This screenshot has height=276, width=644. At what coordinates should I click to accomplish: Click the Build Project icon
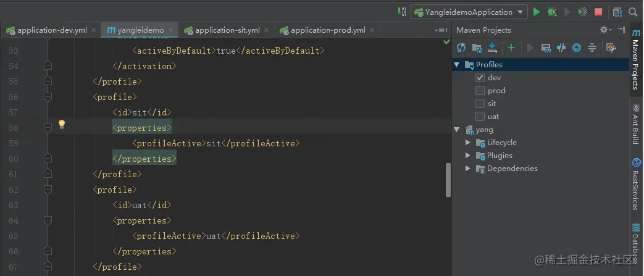pos(402,12)
